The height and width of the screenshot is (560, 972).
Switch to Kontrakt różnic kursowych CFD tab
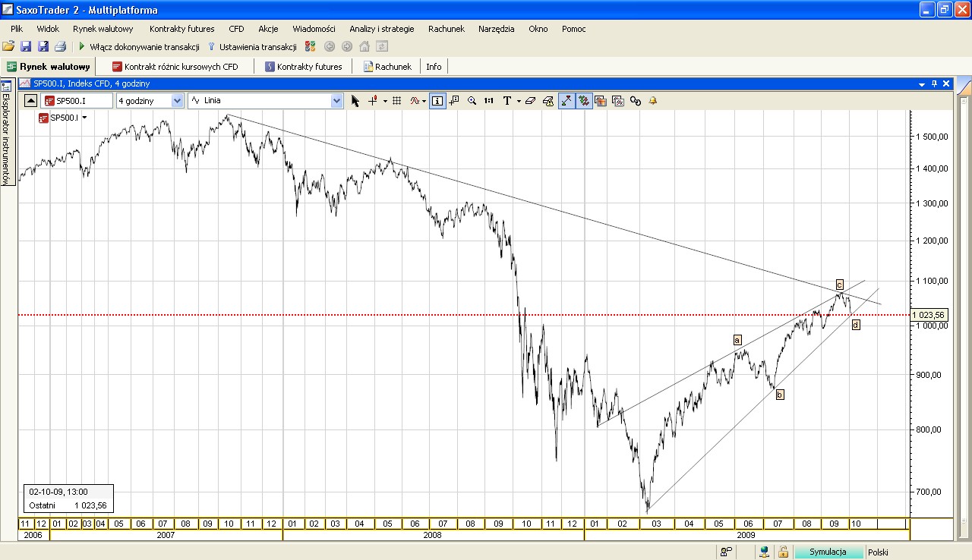175,66
